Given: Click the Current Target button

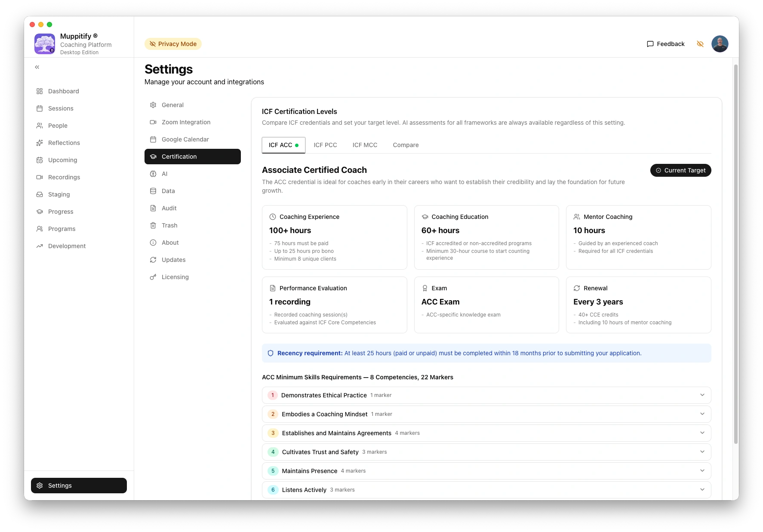Looking at the screenshot, I should (680, 170).
